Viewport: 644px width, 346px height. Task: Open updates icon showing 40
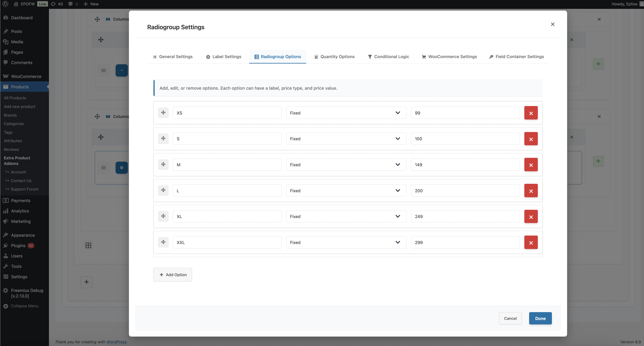(x=57, y=4)
